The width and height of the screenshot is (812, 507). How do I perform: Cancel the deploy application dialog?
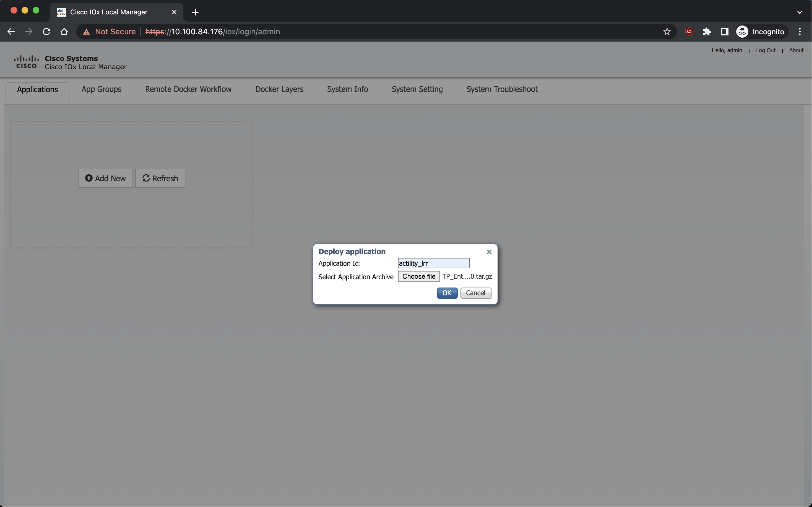point(475,293)
